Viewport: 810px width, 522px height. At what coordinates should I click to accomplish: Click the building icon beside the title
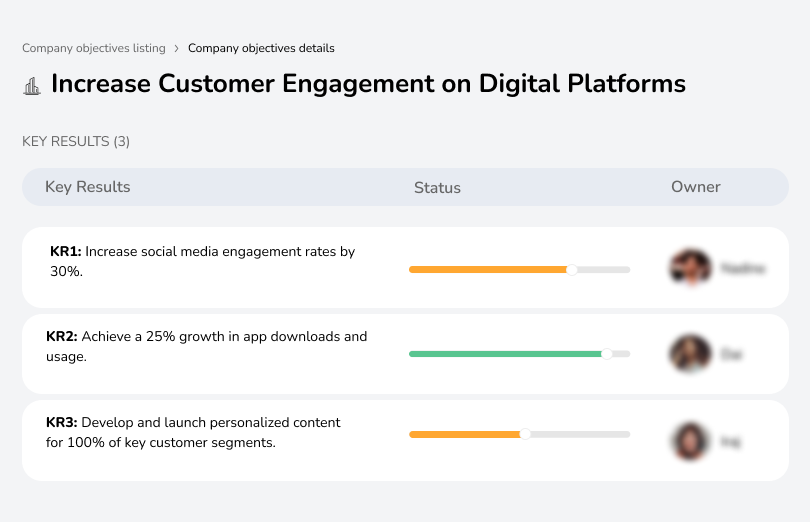pos(32,85)
